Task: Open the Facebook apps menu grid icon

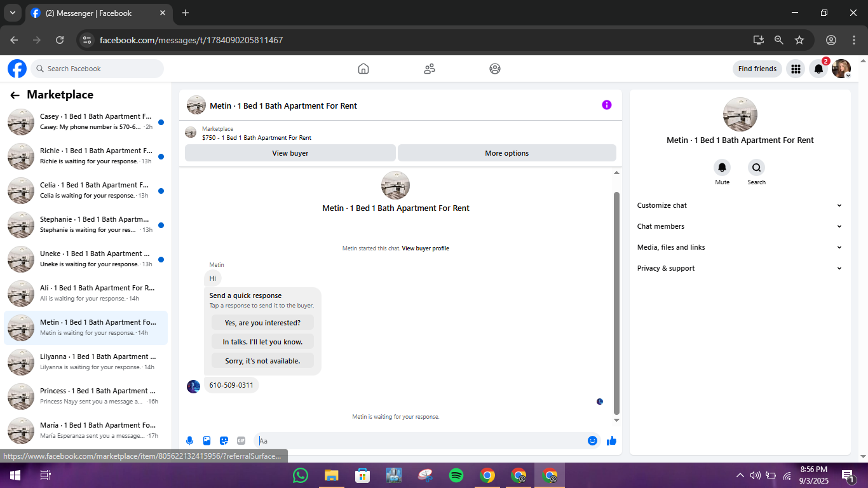Action: click(x=796, y=69)
